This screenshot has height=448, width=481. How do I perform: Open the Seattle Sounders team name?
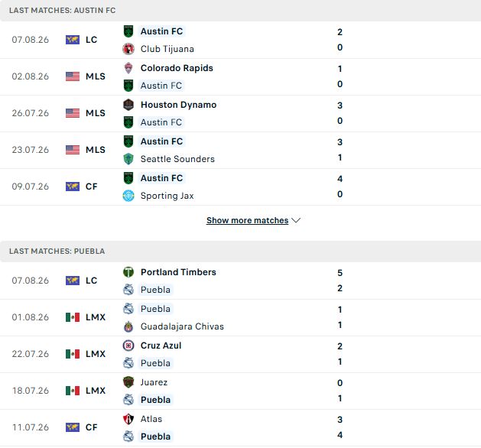click(x=177, y=159)
